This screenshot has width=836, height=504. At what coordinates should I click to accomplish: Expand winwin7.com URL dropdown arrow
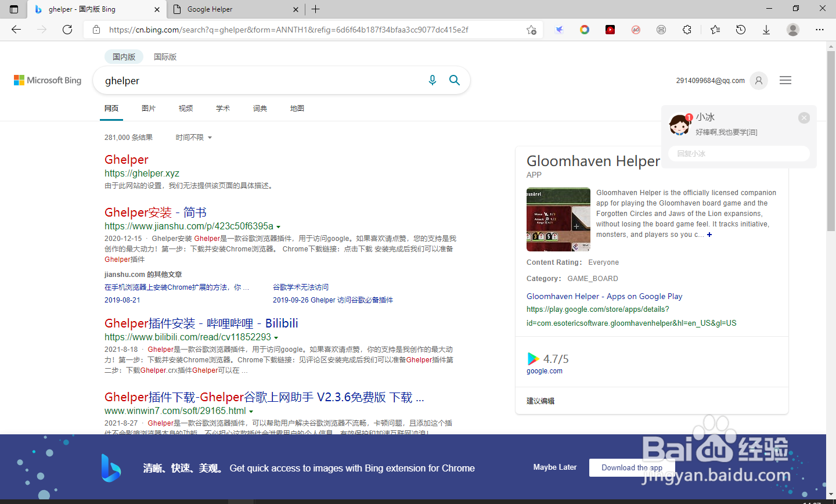[x=251, y=412]
